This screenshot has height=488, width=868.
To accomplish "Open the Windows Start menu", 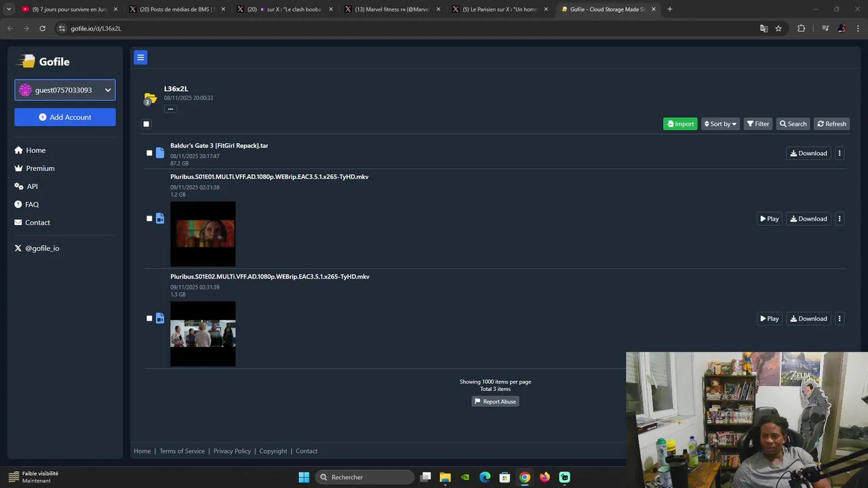I will (304, 477).
